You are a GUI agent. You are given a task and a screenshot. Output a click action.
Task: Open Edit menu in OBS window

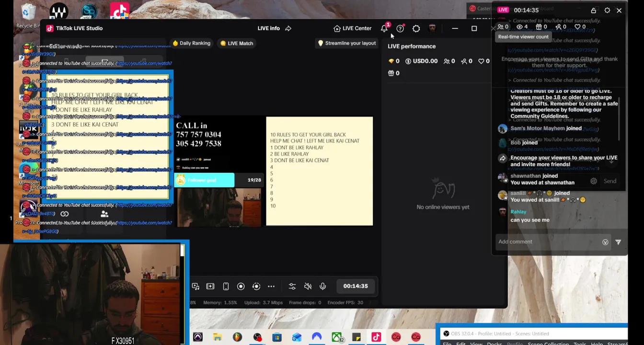460,344
